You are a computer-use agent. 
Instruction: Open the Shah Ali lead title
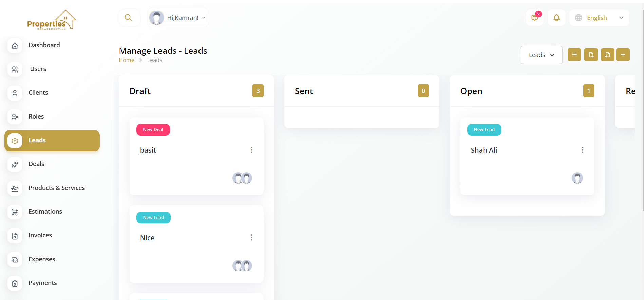(484, 150)
